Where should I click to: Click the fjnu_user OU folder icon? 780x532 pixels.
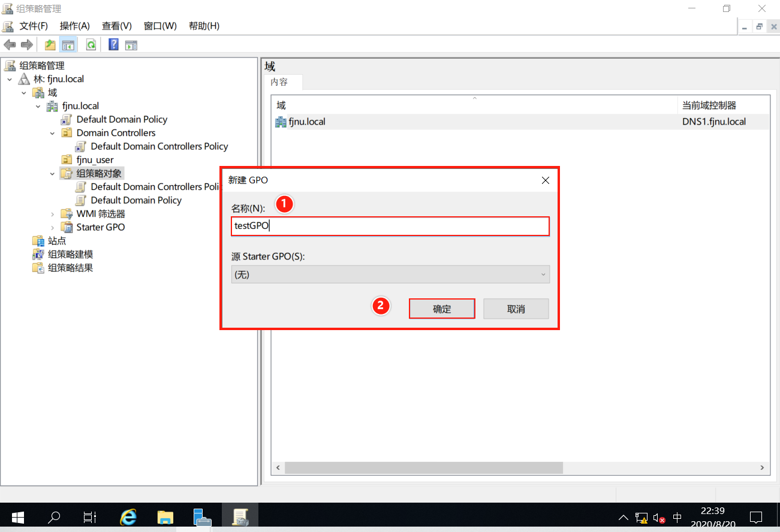[67, 160]
